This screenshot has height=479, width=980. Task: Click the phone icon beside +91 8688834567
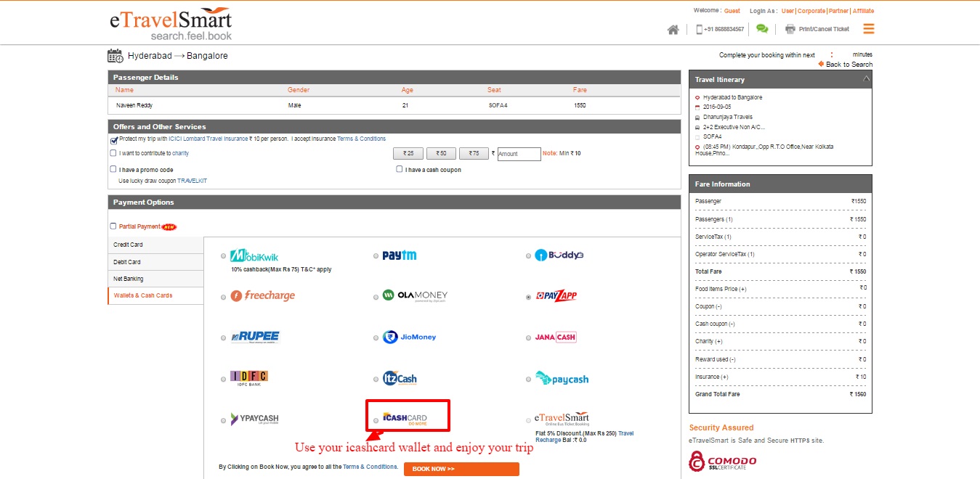[x=699, y=29]
